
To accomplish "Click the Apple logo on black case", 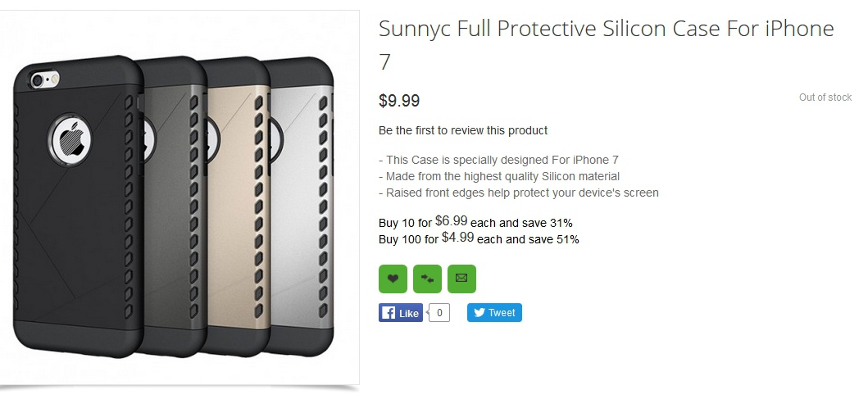I will 75,138.
